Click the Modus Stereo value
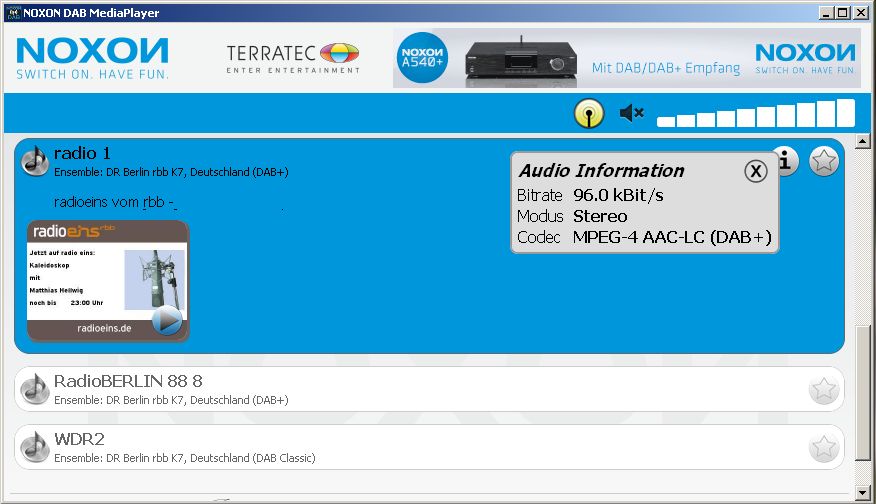The width and height of the screenshot is (876, 504). pos(600,216)
